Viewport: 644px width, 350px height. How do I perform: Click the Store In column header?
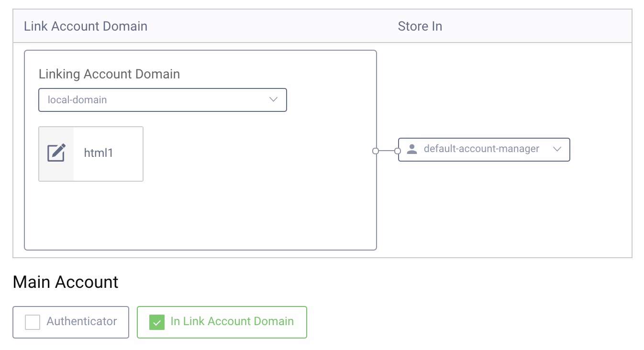[x=420, y=26]
